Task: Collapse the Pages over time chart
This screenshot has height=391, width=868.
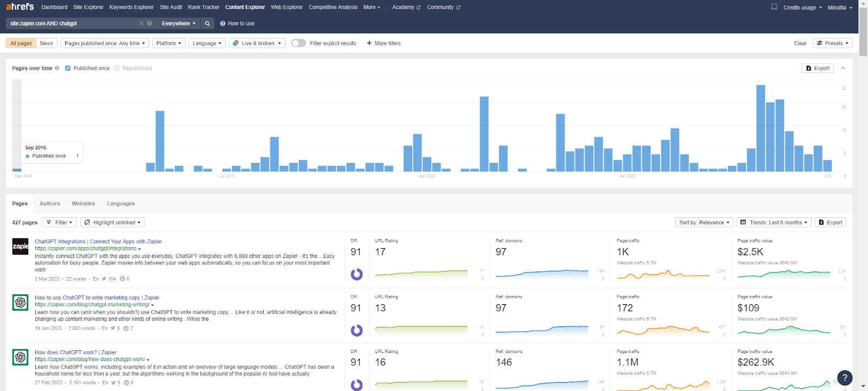Action: pos(843,68)
